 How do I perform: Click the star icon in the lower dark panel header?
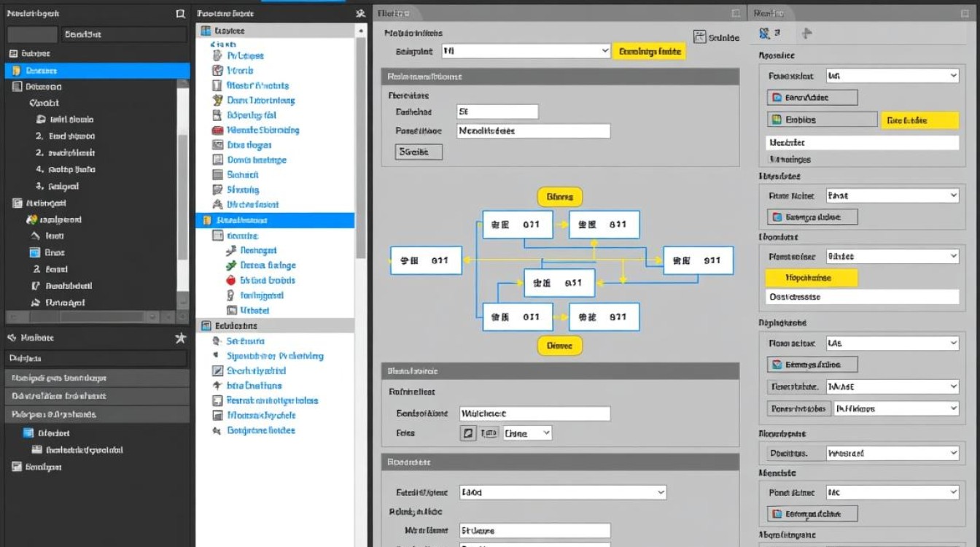181,338
